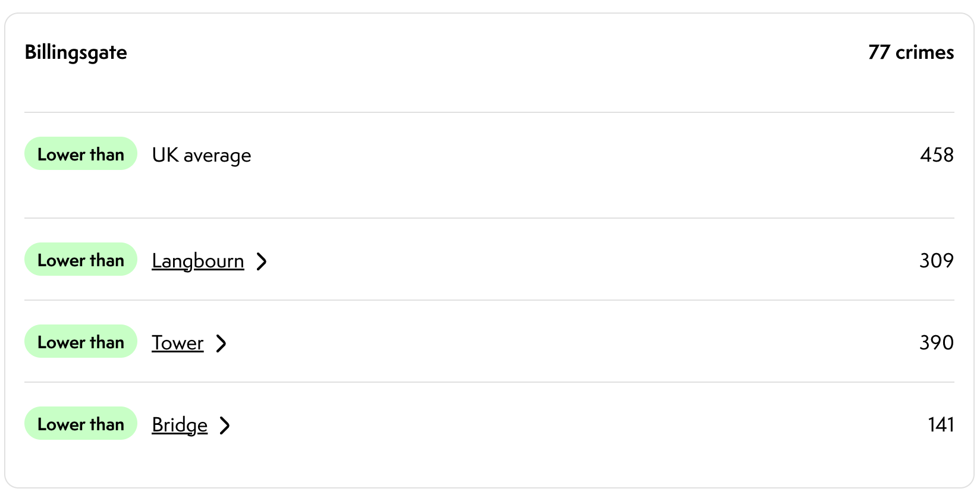Click the UK average label

point(202,155)
